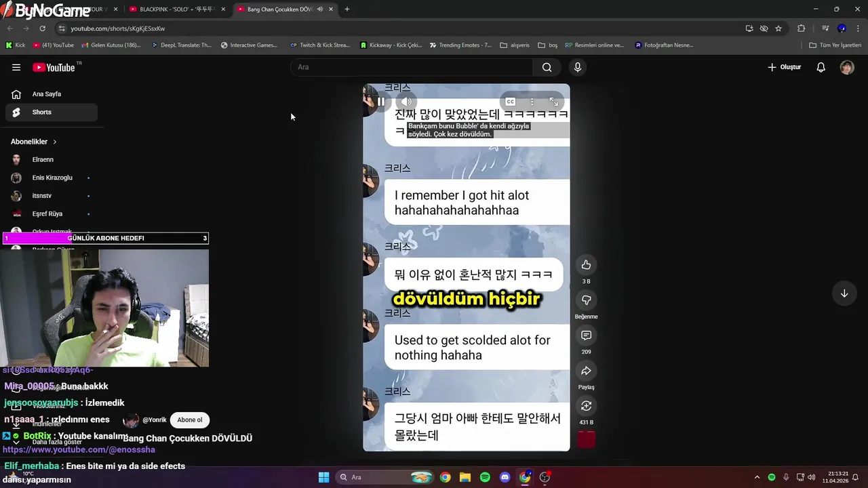Open File Explorer from taskbar
This screenshot has height=488, width=868.
click(x=465, y=477)
